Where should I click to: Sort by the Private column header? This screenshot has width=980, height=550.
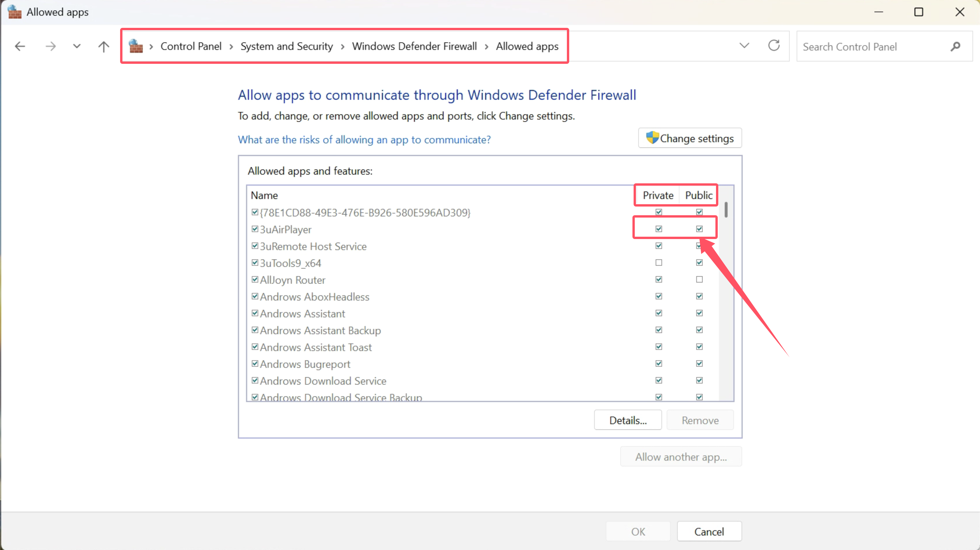point(658,195)
